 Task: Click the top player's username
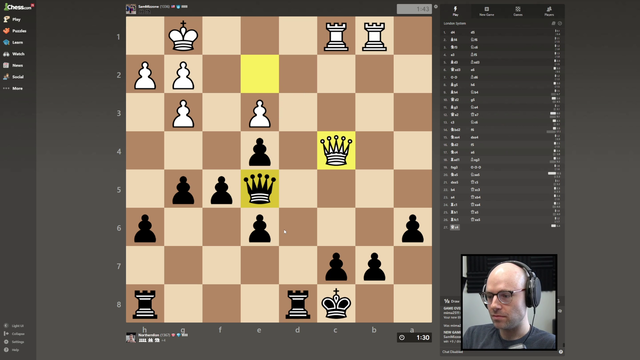(x=149, y=7)
